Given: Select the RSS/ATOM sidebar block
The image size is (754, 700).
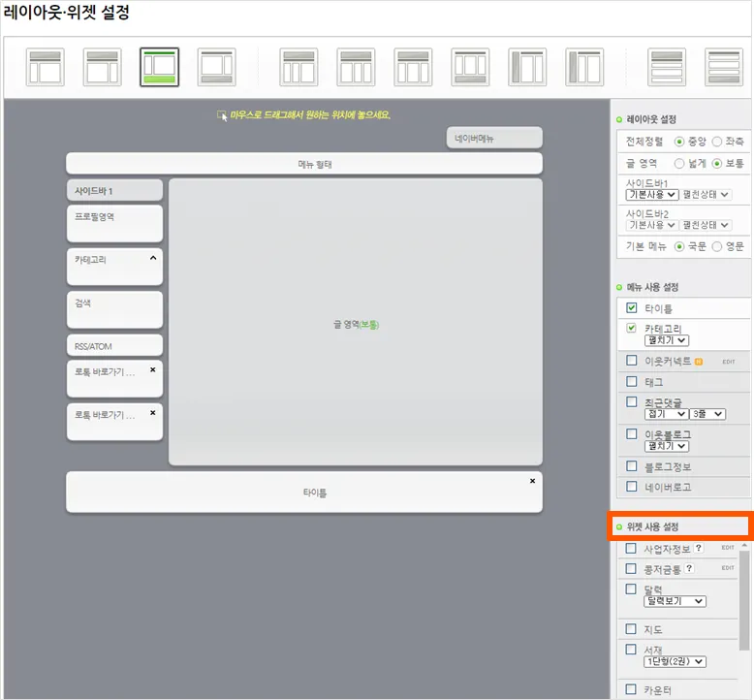Looking at the screenshot, I should (x=114, y=345).
